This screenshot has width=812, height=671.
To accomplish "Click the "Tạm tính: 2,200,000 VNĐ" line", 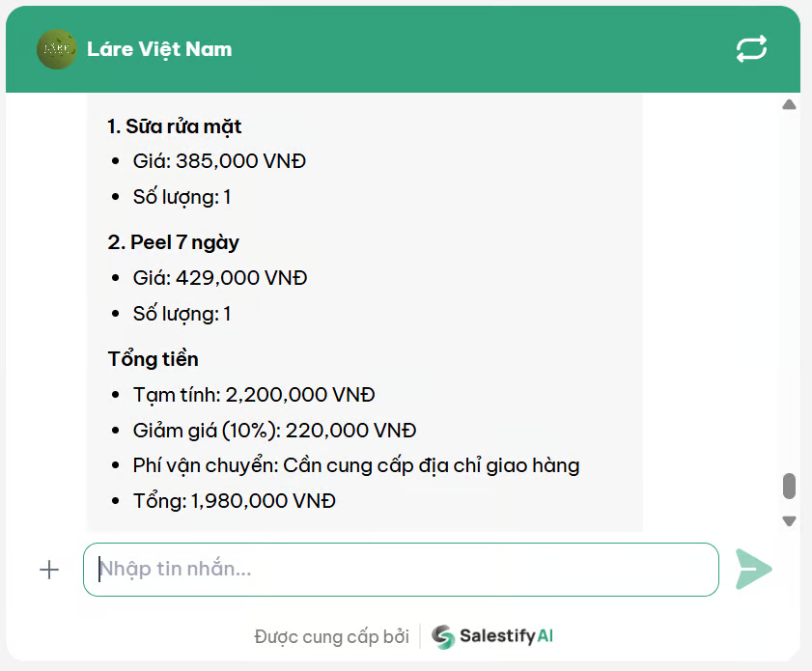I will coord(254,395).
